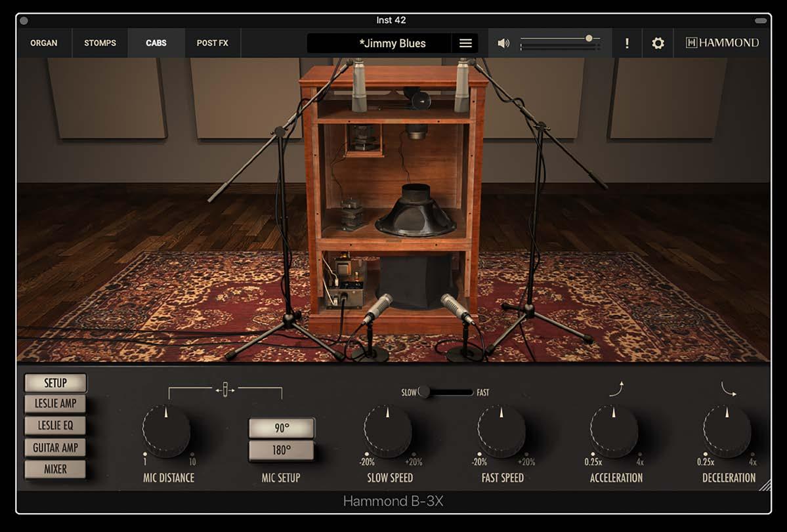Select the CABS tab
The height and width of the screenshot is (532, 787).
coord(156,43)
